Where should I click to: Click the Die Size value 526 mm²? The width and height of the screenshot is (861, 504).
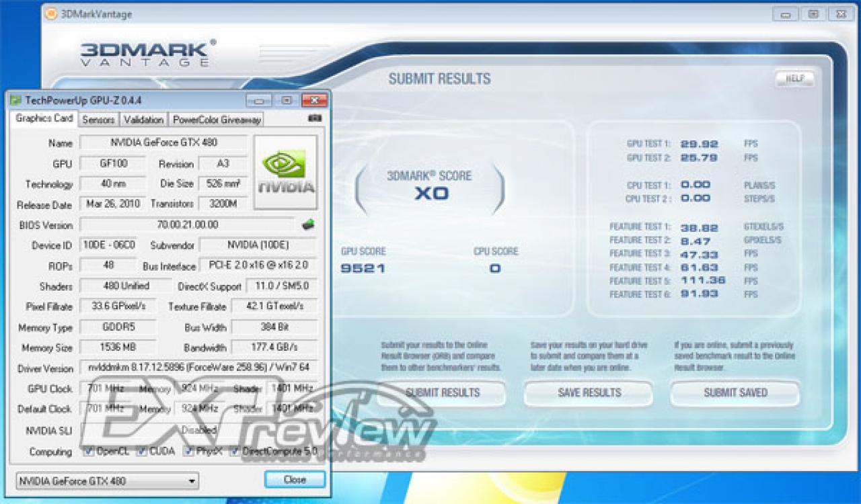click(x=223, y=183)
